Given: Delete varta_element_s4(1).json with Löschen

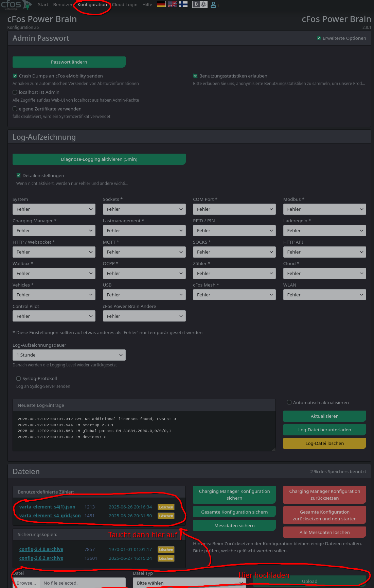Looking at the screenshot, I should [x=166, y=507].
